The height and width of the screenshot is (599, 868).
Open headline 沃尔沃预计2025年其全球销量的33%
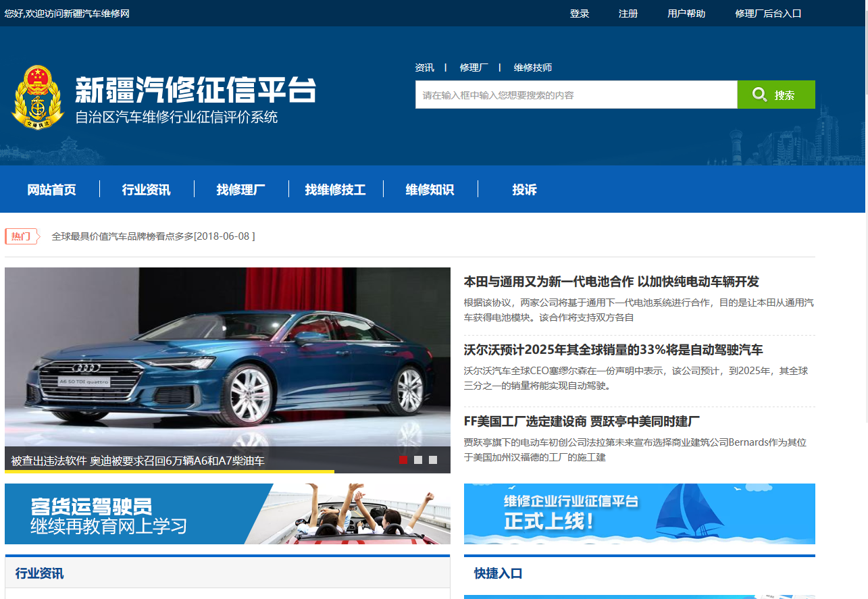pyautogui.click(x=613, y=350)
